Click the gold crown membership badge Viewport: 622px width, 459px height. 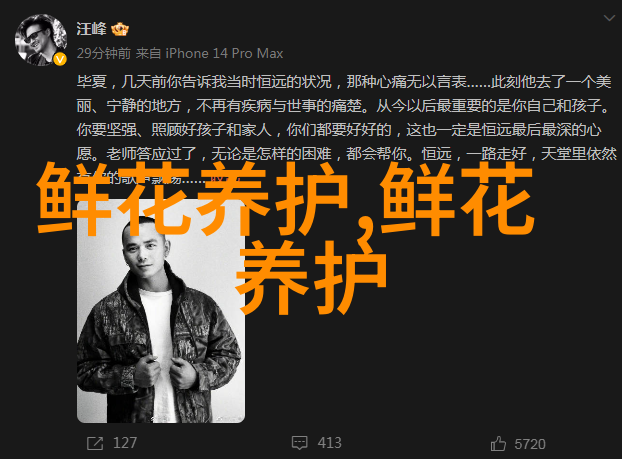point(120,30)
